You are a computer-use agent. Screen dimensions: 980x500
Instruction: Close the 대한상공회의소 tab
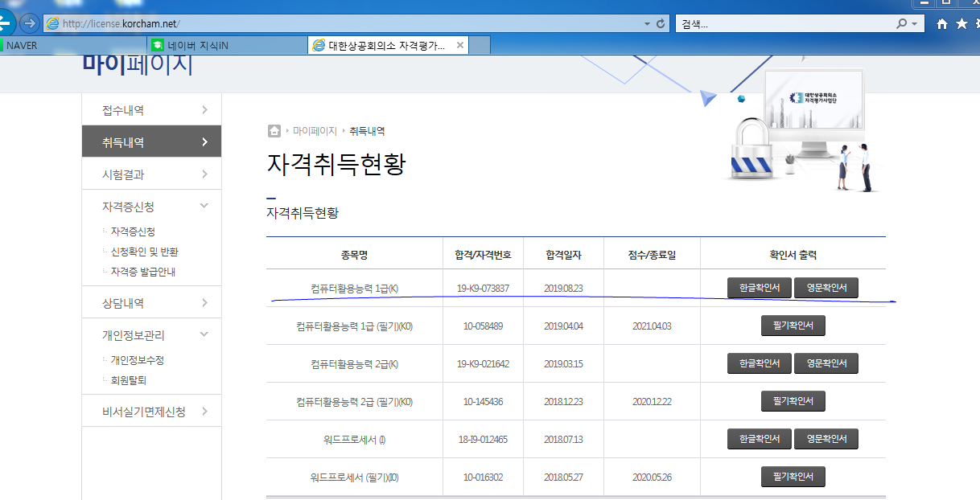[x=460, y=45]
